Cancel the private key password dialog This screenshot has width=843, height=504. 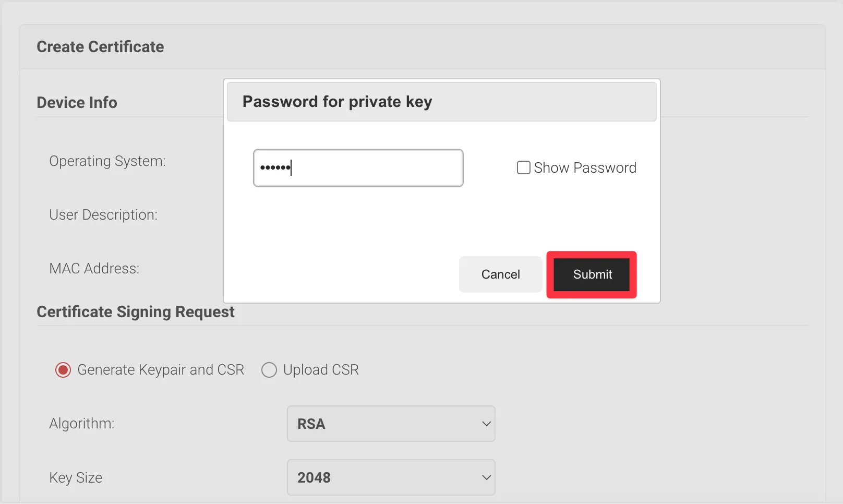tap(500, 274)
